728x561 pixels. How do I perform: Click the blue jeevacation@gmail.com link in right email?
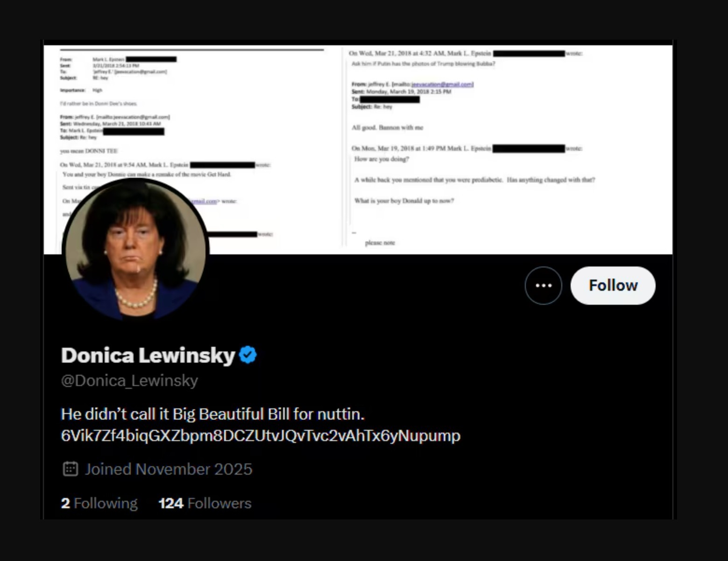442,84
